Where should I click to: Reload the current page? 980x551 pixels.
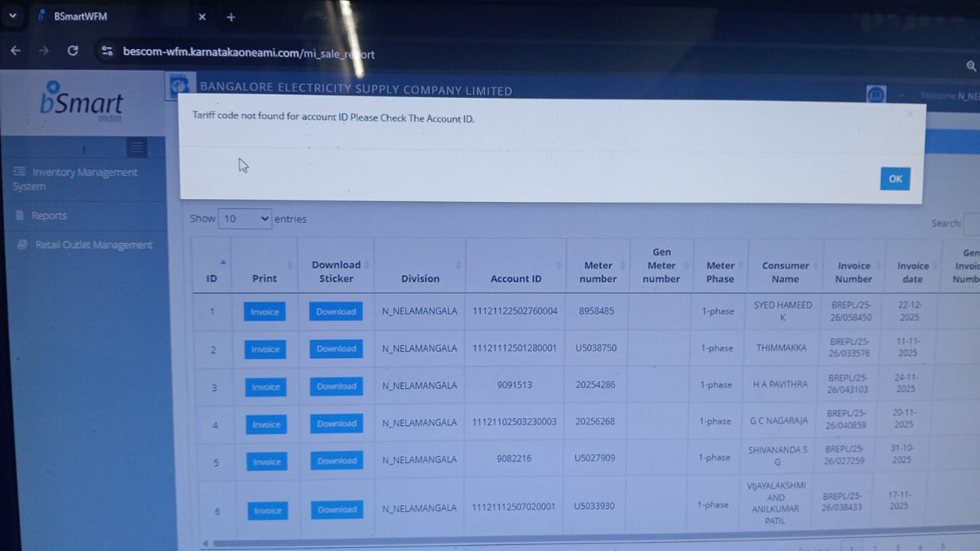point(73,51)
